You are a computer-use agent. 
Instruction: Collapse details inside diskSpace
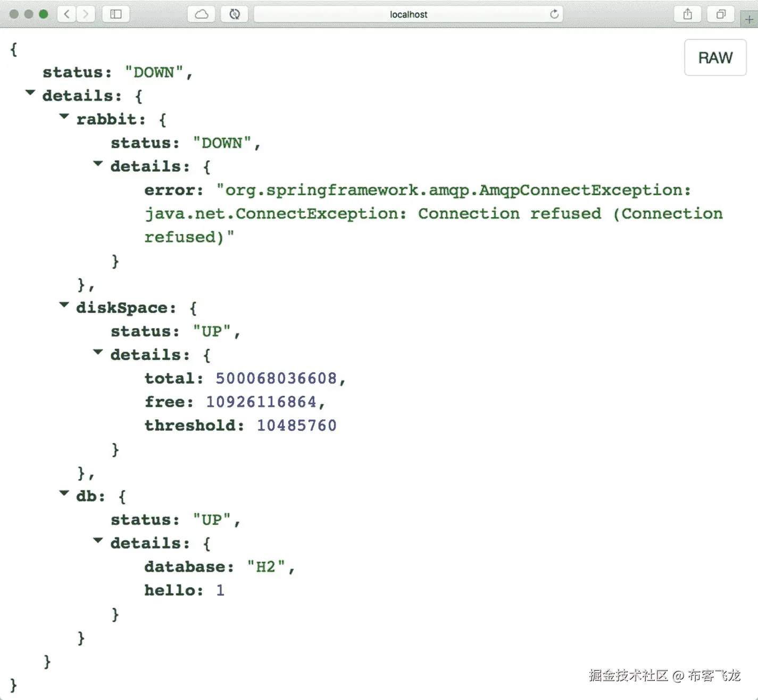(98, 352)
